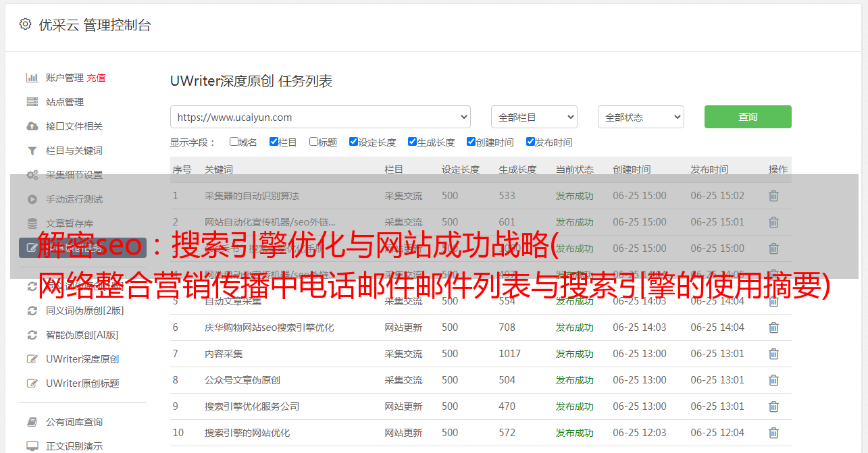Delete row 8 公众号文章伪原创 with trash icon
The height and width of the screenshot is (453, 868).
point(773,380)
